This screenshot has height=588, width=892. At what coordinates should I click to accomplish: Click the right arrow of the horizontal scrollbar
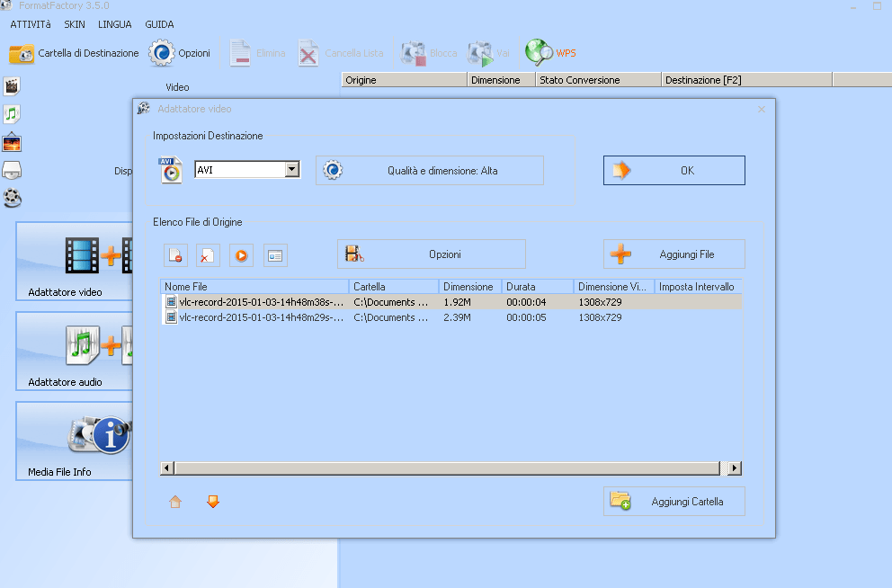735,468
